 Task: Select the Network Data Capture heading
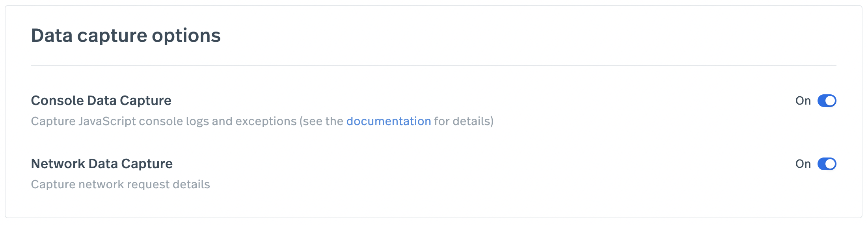(x=102, y=164)
